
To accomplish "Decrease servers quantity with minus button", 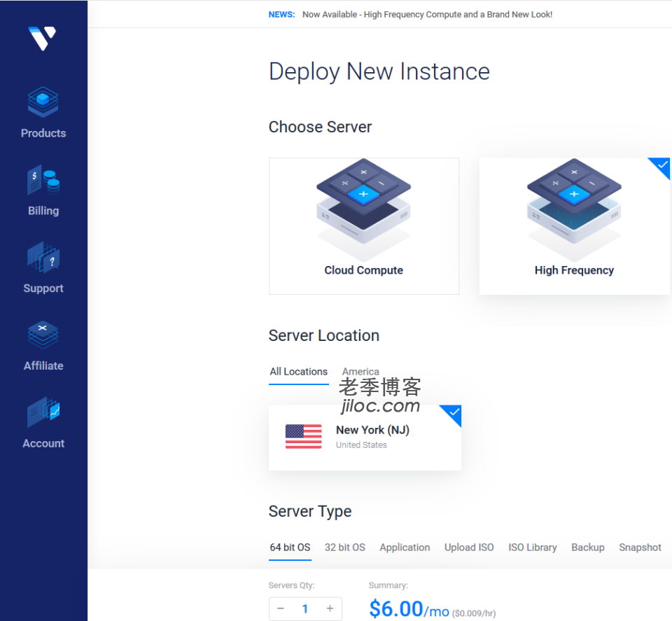I will tap(281, 608).
